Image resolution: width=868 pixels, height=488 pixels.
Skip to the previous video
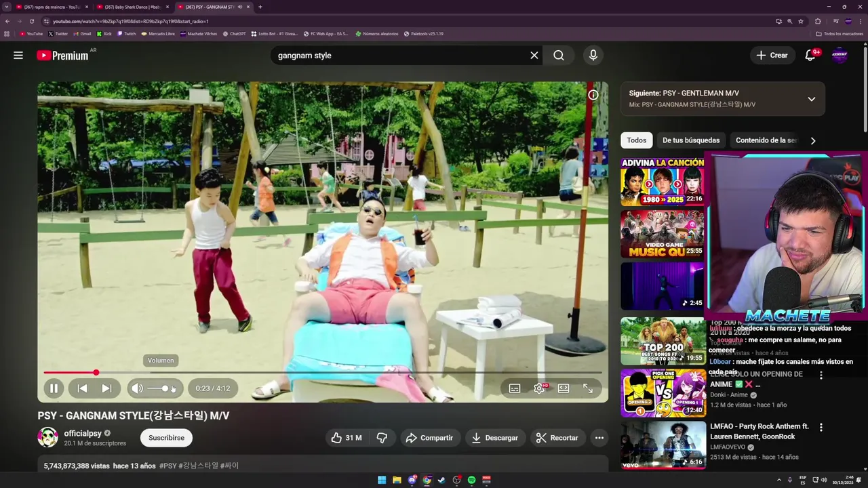(82, 388)
